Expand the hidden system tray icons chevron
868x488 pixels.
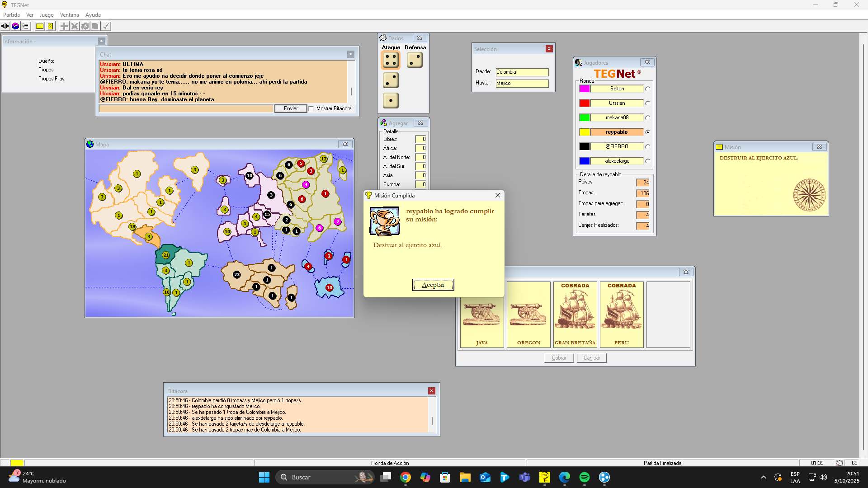click(764, 477)
